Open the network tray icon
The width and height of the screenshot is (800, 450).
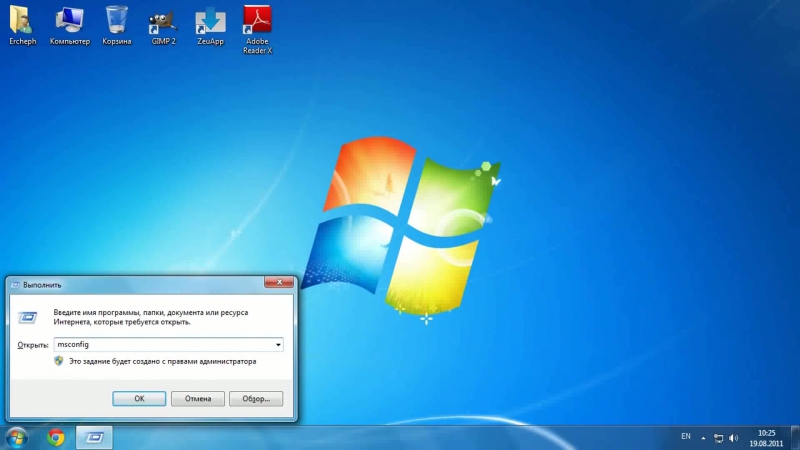coord(718,438)
